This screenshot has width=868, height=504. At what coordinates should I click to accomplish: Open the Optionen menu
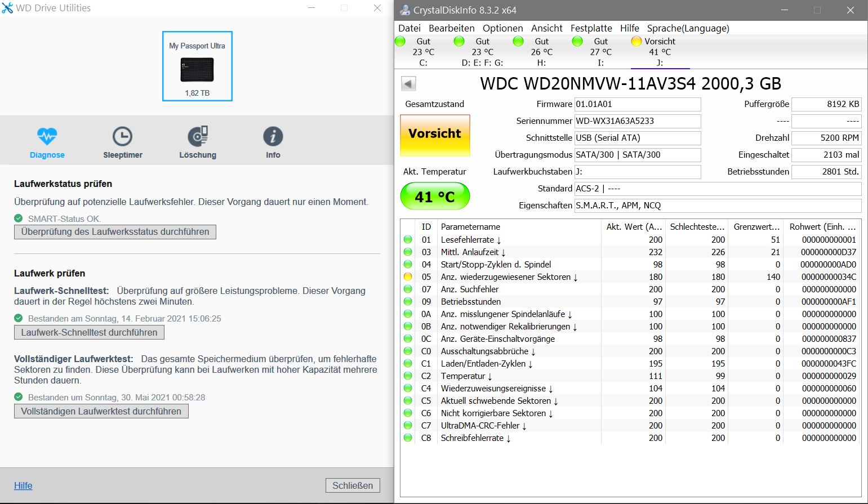click(x=503, y=28)
